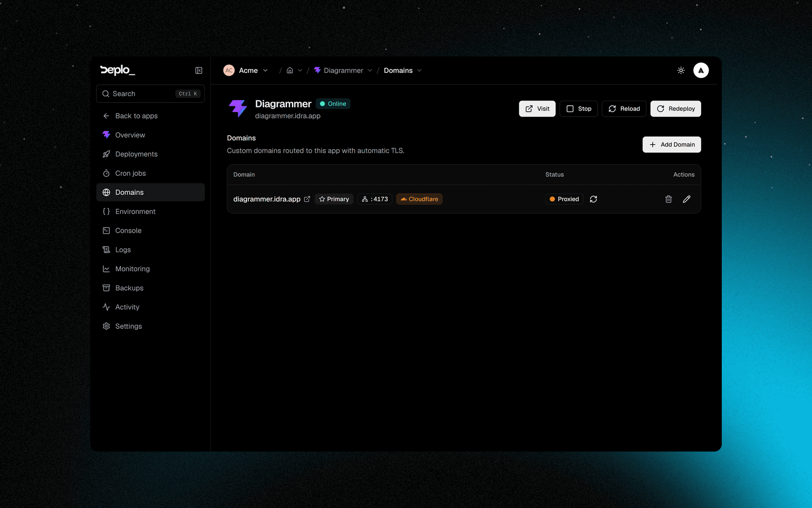Image resolution: width=812 pixels, height=508 pixels.
Task: Open Overview in sidebar
Action: 150,135
